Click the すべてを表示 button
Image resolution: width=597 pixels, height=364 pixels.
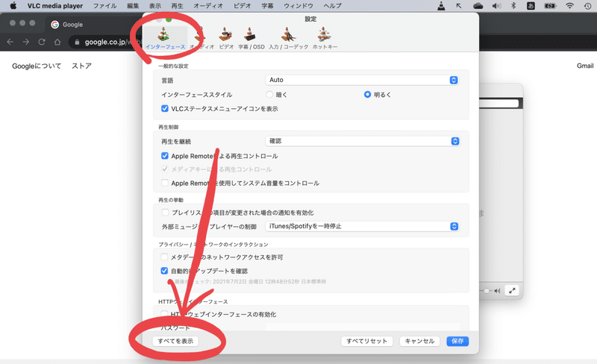tap(175, 341)
